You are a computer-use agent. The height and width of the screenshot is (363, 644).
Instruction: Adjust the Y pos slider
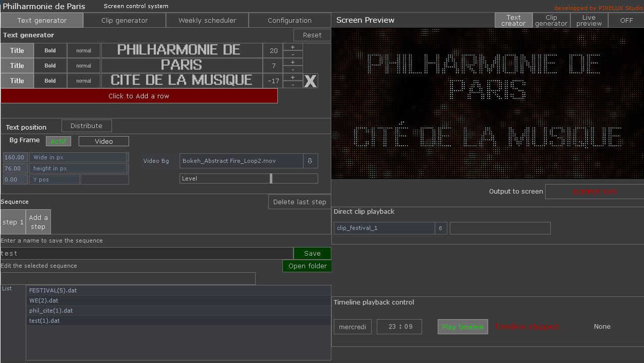79,179
